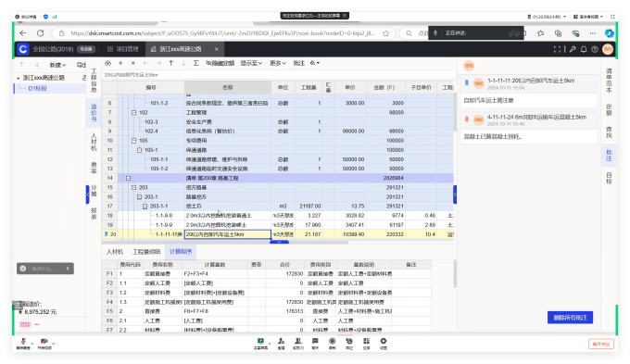The height and width of the screenshot is (364, 630).
Task: Switch to the 人材机 bottom tab
Action: click(x=115, y=252)
